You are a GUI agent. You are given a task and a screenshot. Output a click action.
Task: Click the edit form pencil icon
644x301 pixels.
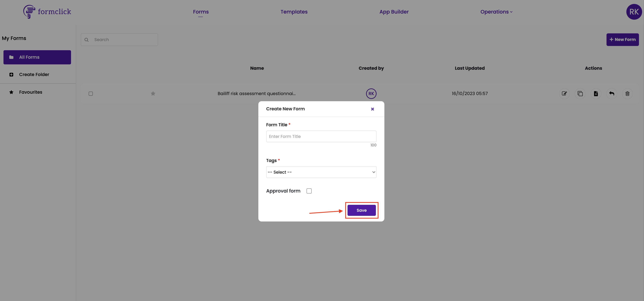[564, 94]
